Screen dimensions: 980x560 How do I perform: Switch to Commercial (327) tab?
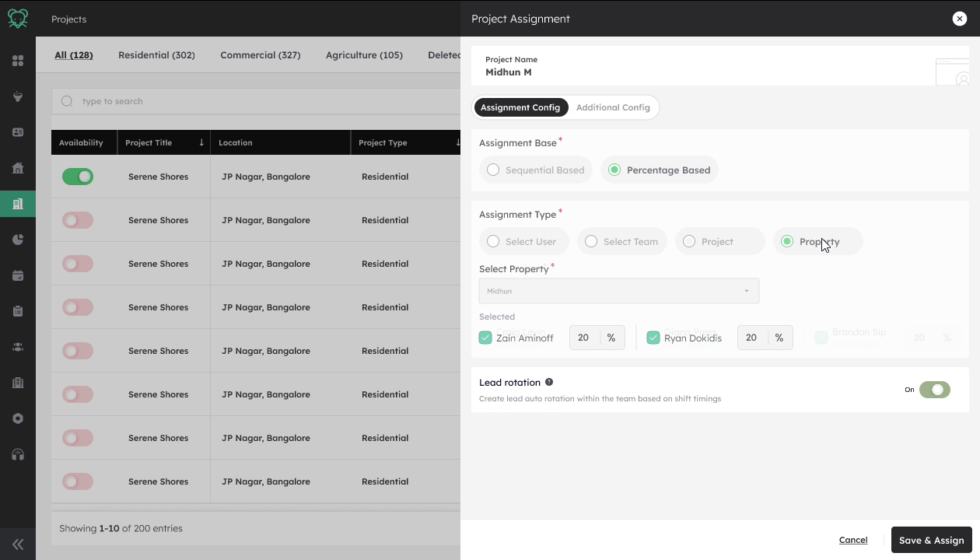click(x=261, y=55)
